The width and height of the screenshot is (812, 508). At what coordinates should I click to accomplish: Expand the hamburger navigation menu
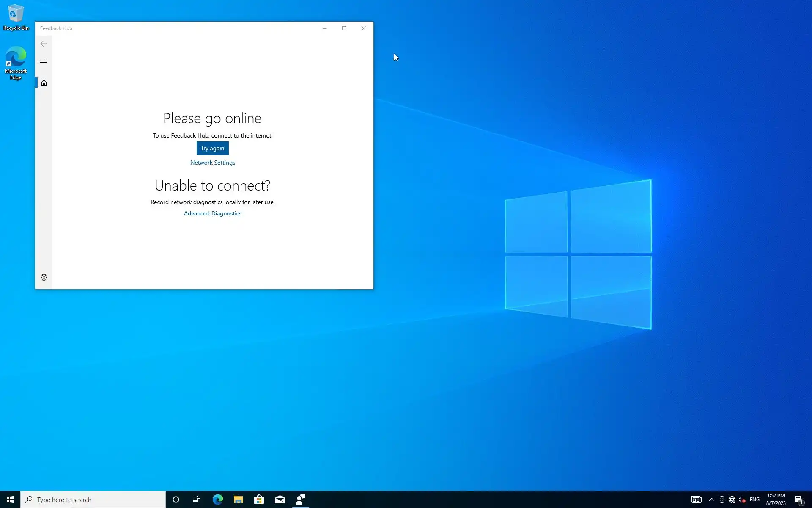point(44,63)
